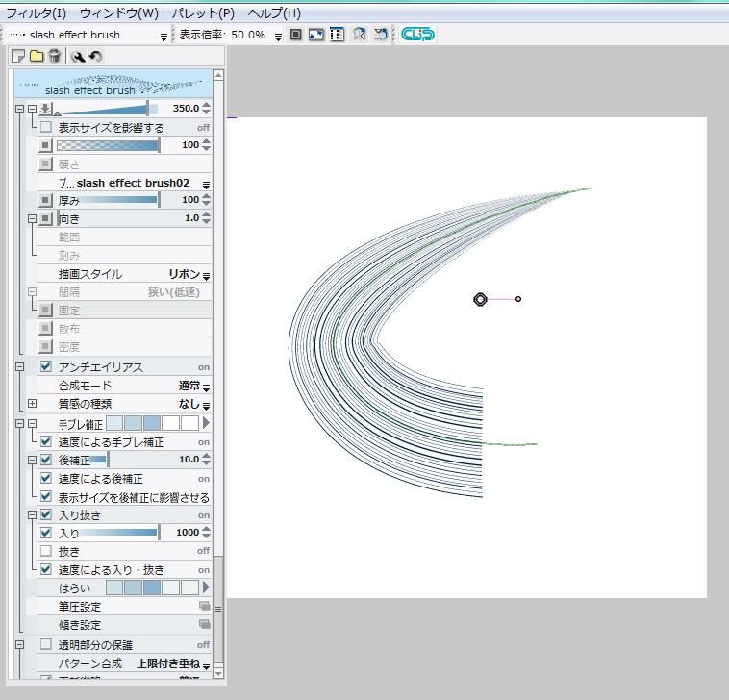Open the 傾き設定 tilt settings icon
Image resolution: width=729 pixels, height=700 pixels.
point(204,624)
